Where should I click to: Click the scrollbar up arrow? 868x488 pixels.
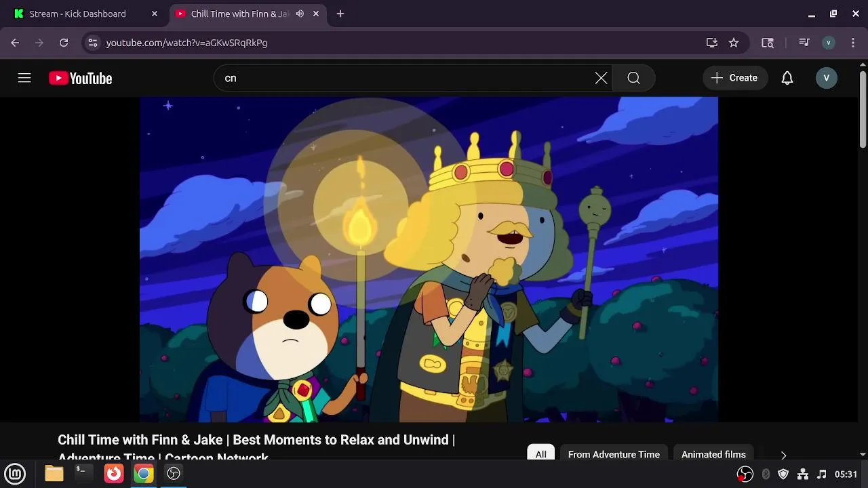pos(863,64)
